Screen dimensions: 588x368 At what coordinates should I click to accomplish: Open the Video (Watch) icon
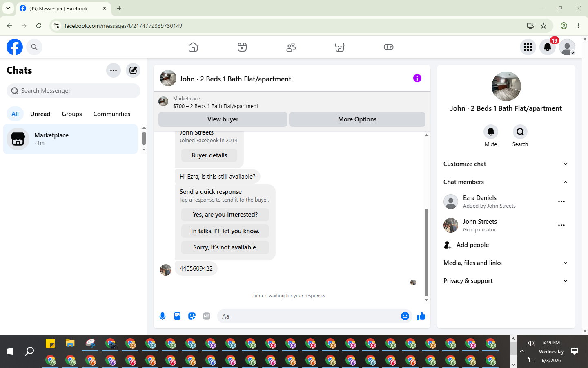pyautogui.click(x=242, y=47)
